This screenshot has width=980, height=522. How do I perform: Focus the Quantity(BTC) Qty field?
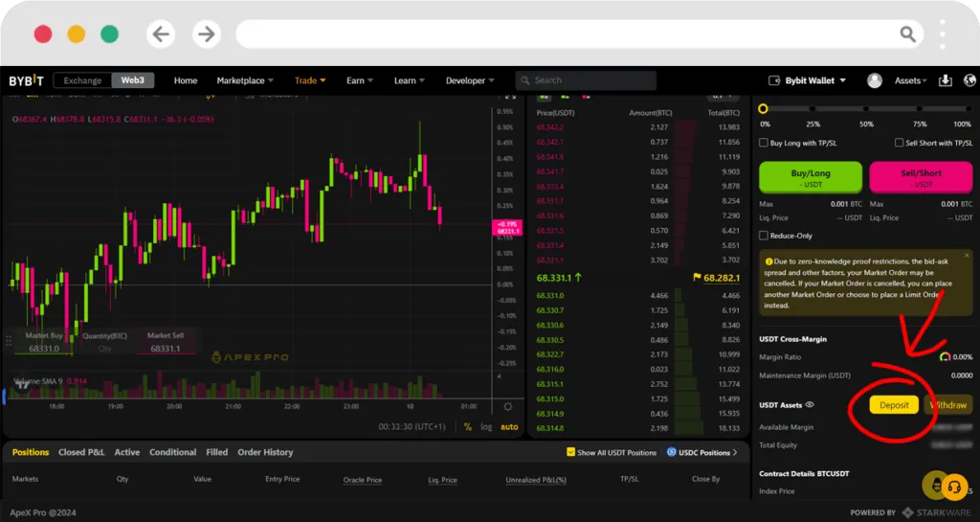click(104, 349)
